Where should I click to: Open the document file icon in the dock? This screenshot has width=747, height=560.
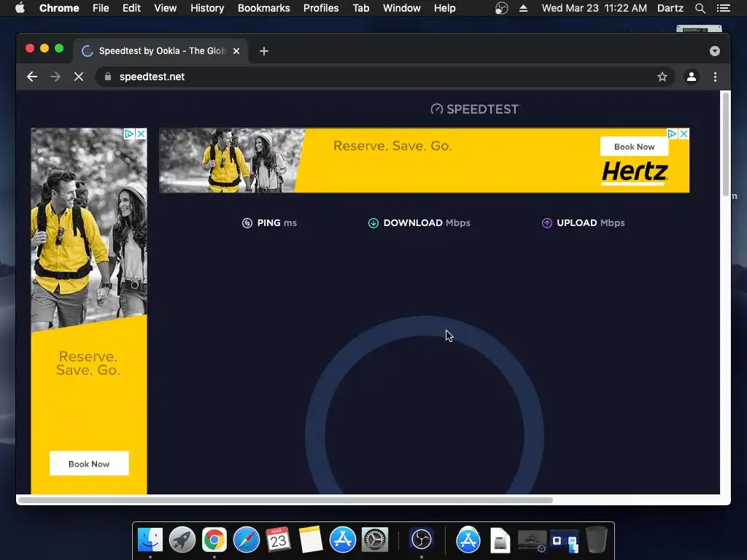(x=500, y=540)
